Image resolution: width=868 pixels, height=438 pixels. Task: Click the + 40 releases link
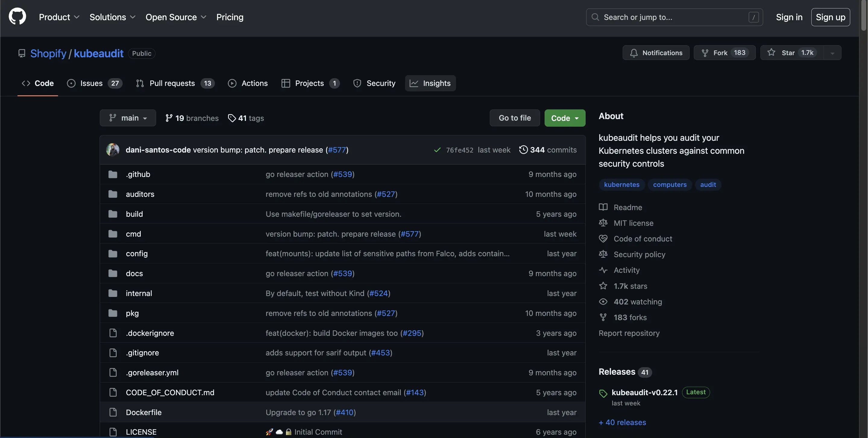(x=622, y=422)
